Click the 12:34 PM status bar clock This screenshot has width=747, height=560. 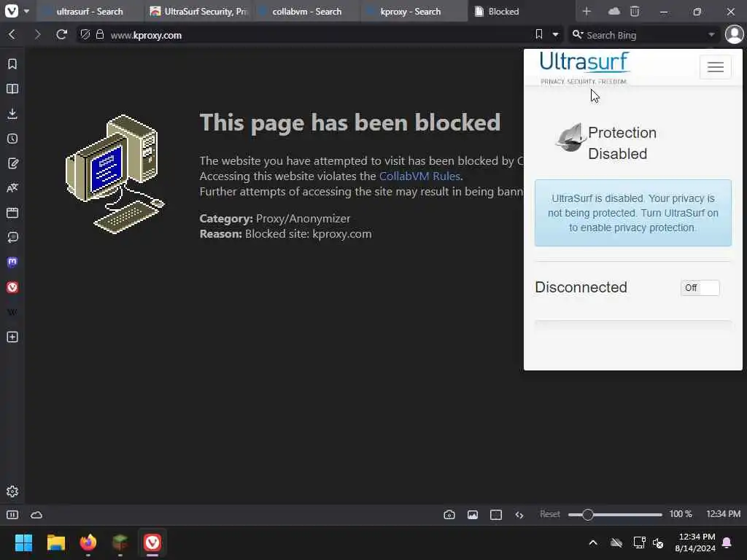point(723,514)
